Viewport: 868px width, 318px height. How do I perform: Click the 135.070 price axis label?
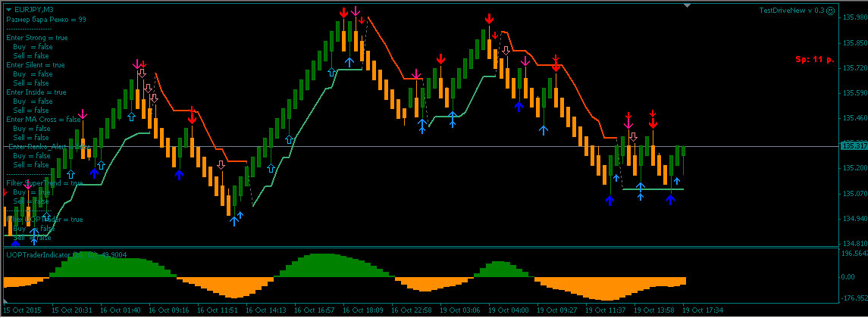[853, 194]
